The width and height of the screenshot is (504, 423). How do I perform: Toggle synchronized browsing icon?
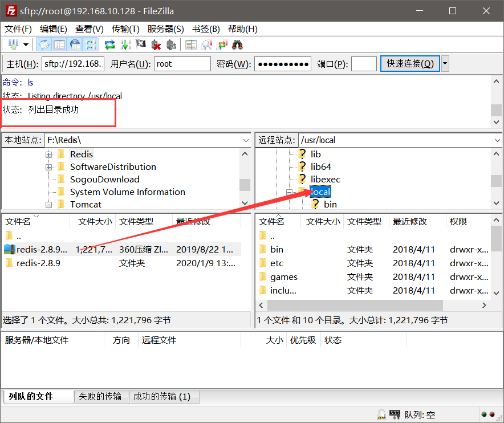click(222, 44)
